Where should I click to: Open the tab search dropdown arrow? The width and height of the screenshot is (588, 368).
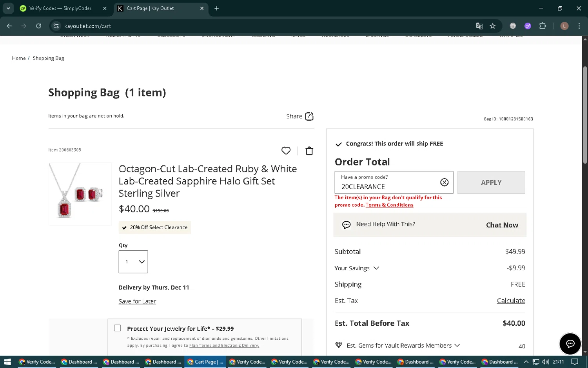click(x=8, y=8)
